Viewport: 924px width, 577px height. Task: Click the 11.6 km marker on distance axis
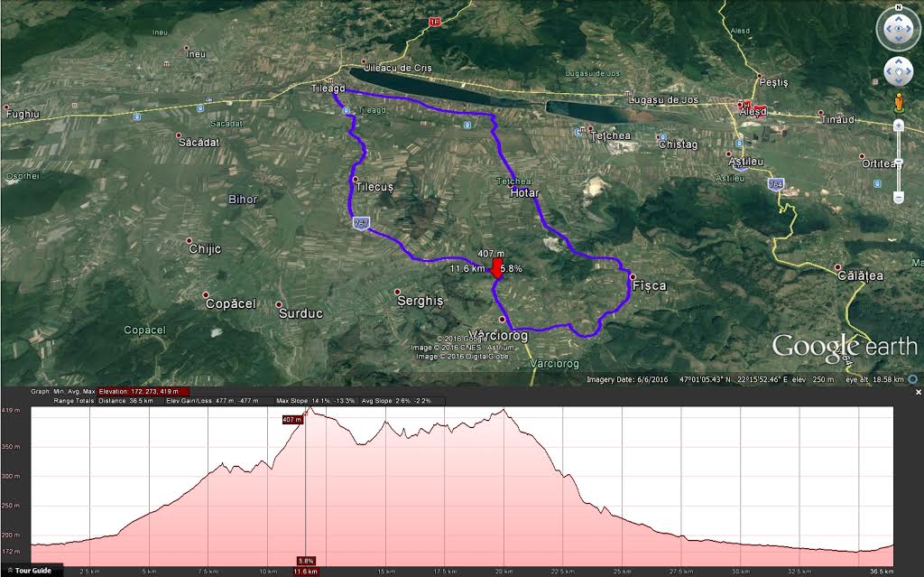(306, 572)
